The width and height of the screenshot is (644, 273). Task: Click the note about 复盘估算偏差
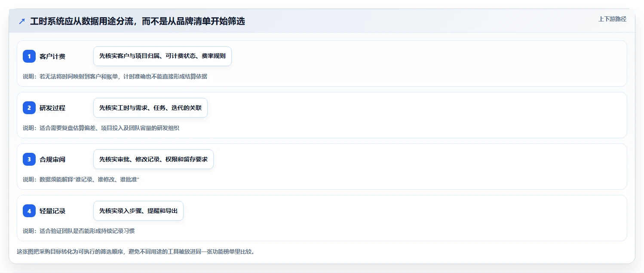(101, 128)
